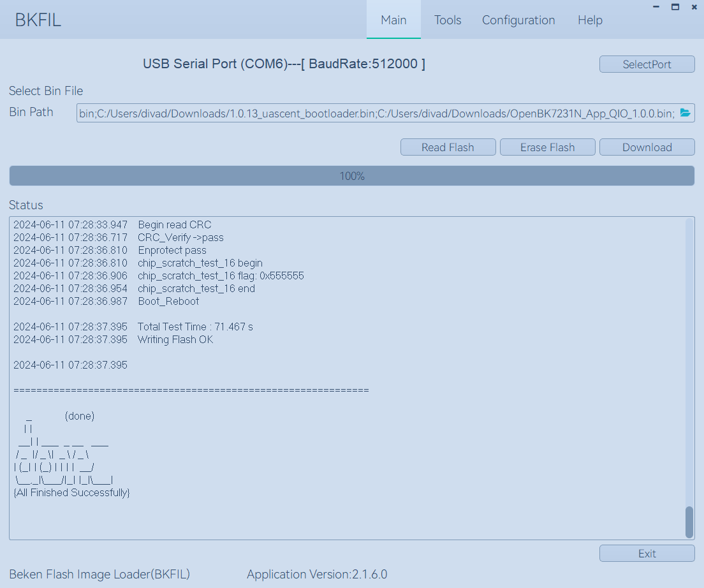Screen dimensions: 704x588
Task: Click the COM6 serial port heading
Action: (x=284, y=63)
